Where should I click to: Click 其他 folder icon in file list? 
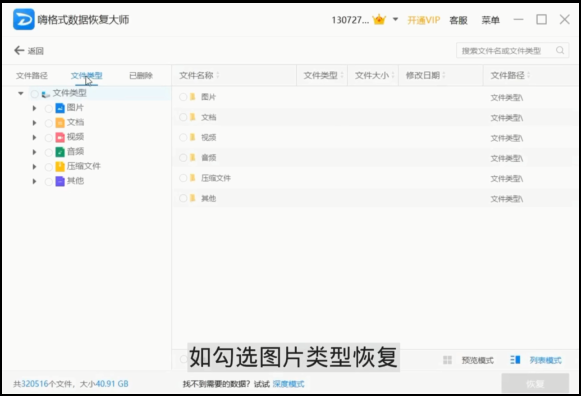(193, 198)
